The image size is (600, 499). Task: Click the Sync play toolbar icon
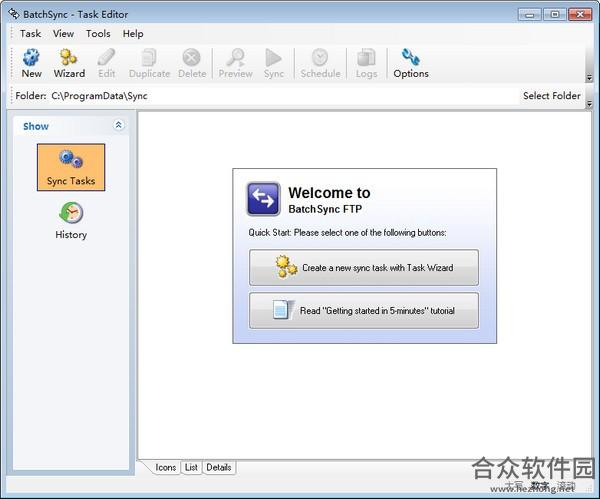point(274,63)
